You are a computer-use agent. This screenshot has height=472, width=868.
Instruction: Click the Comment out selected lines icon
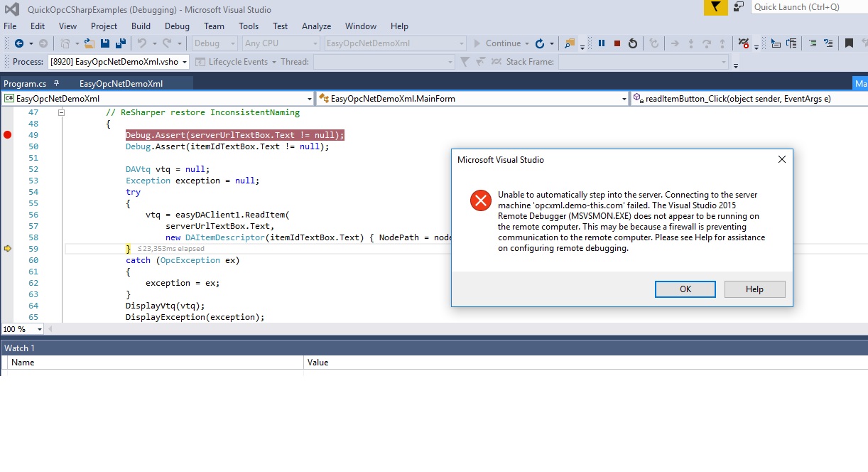813,43
